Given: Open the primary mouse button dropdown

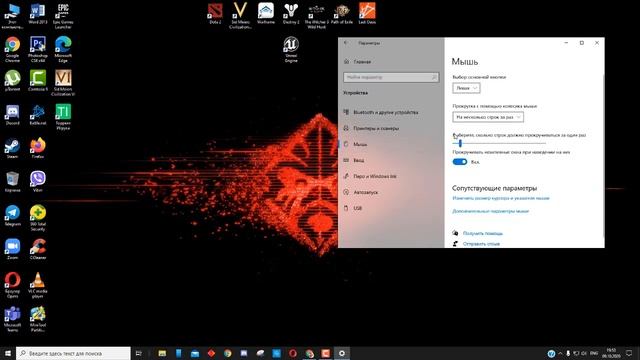Looking at the screenshot, I should click(x=466, y=88).
